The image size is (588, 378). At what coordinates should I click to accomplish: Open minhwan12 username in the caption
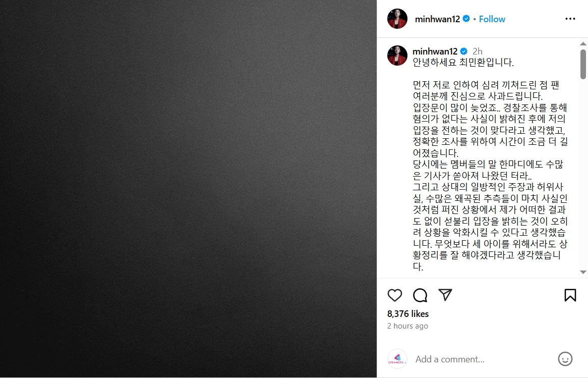coord(435,51)
